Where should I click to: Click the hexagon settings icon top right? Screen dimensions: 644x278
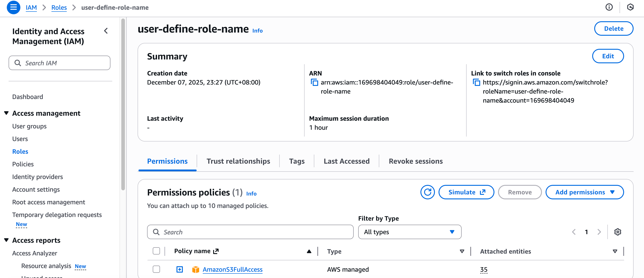tap(630, 7)
